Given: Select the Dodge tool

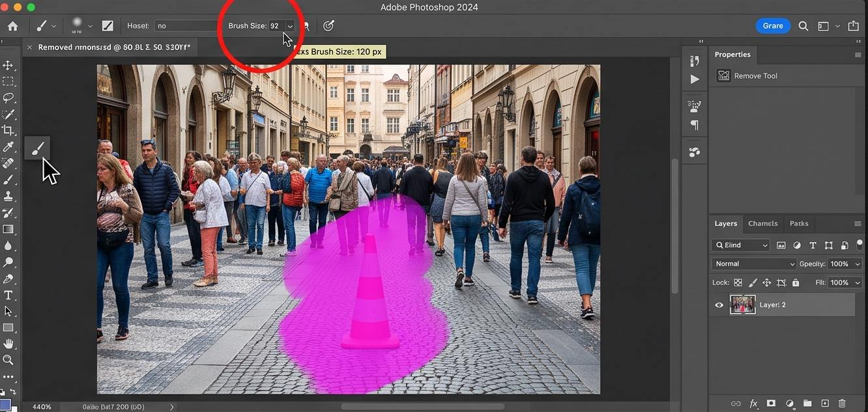Looking at the screenshot, I should click(x=8, y=262).
